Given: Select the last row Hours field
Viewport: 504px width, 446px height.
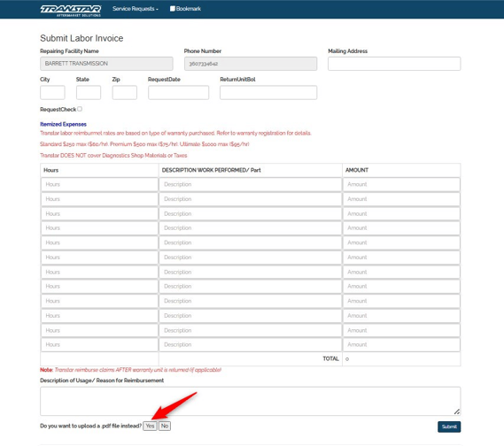Looking at the screenshot, I should coord(99,345).
